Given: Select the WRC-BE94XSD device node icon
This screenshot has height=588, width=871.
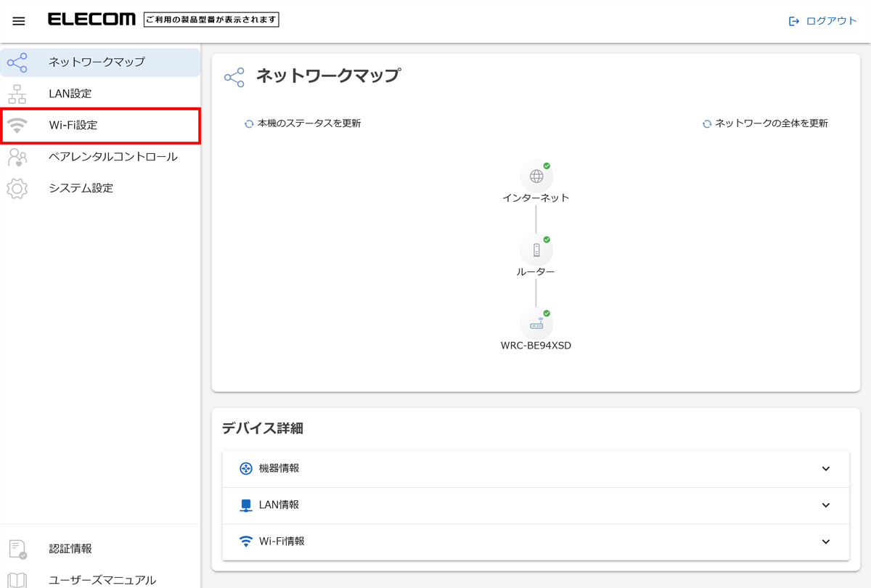Looking at the screenshot, I should coord(536,324).
